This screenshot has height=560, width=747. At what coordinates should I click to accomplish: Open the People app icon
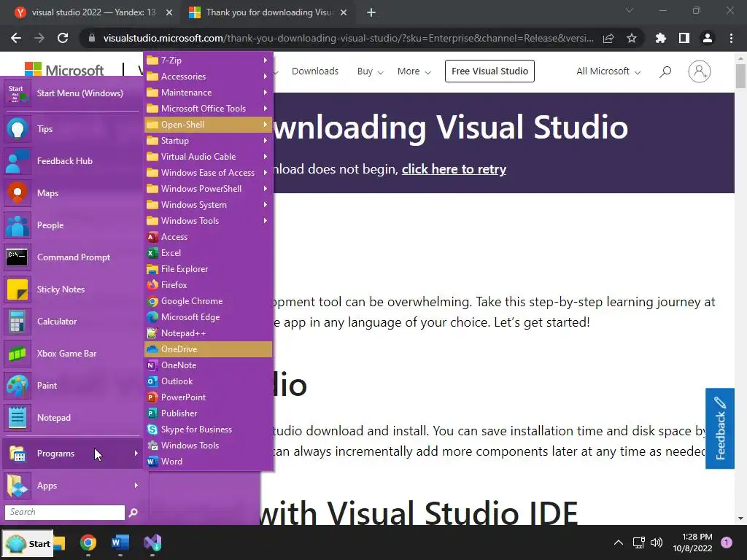tap(18, 225)
